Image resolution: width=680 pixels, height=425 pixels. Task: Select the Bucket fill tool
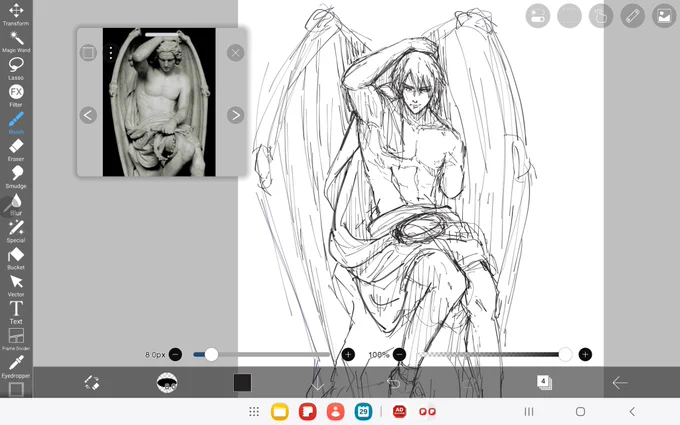[16, 258]
